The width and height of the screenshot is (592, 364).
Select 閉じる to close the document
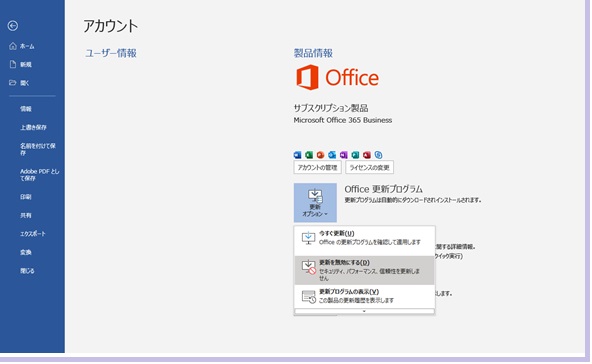(27, 271)
